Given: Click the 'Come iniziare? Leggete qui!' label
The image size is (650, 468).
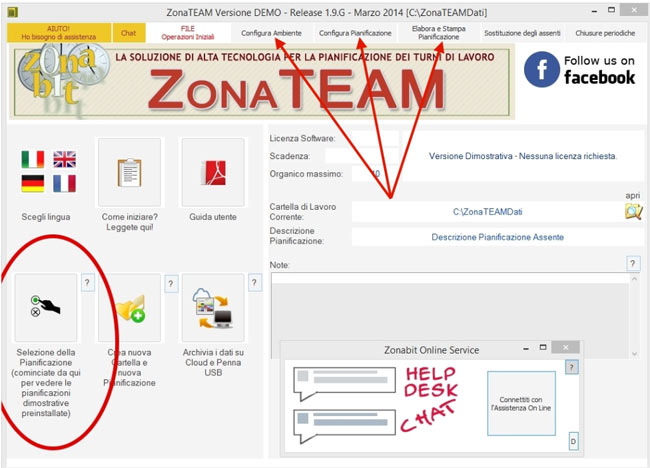Looking at the screenshot, I should coord(130,222).
